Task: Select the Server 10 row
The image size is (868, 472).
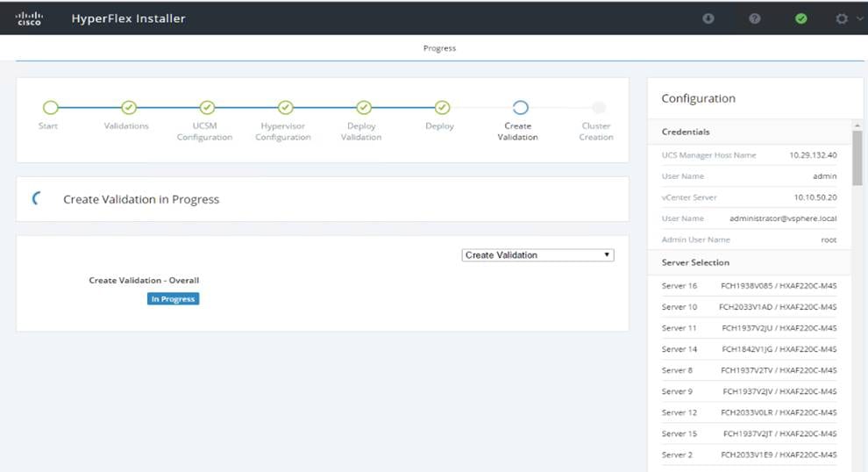Action: (x=749, y=307)
